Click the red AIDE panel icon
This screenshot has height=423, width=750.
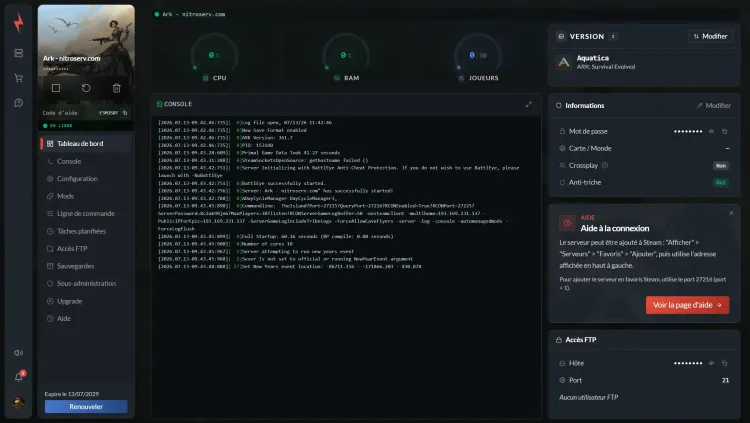tap(567, 223)
